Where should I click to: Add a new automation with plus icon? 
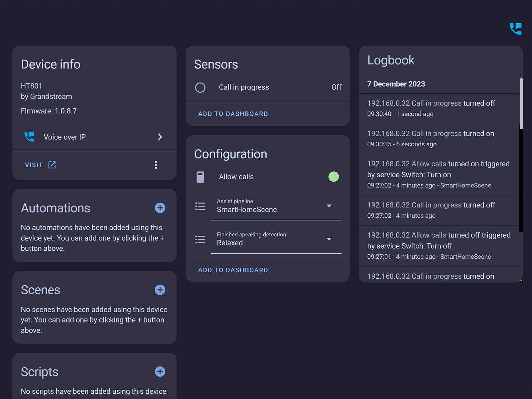pos(160,208)
